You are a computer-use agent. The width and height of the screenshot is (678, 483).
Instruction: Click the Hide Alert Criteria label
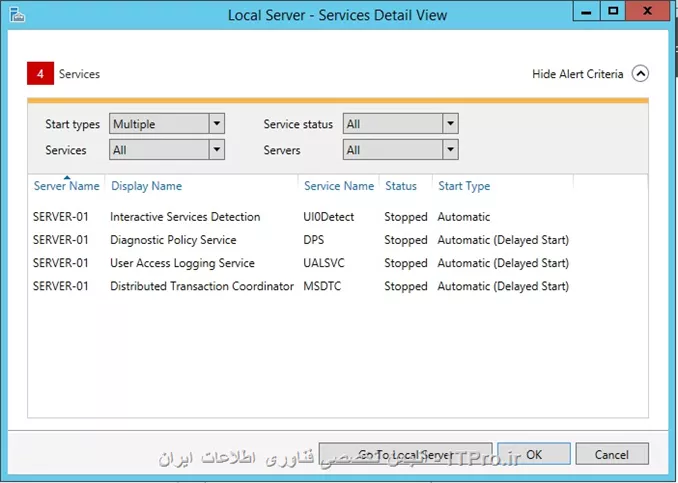click(x=577, y=74)
